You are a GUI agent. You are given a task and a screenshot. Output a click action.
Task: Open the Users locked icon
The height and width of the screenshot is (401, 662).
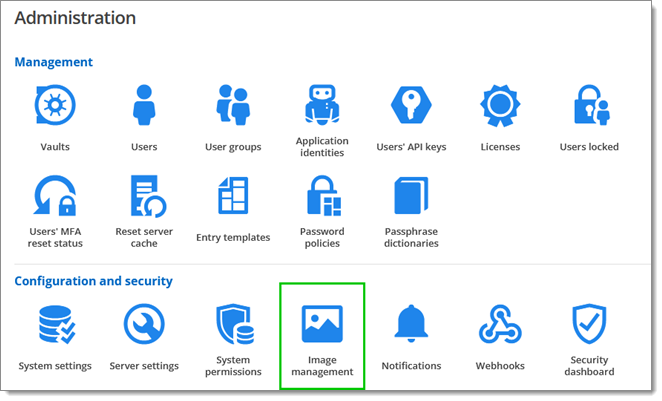[589, 106]
